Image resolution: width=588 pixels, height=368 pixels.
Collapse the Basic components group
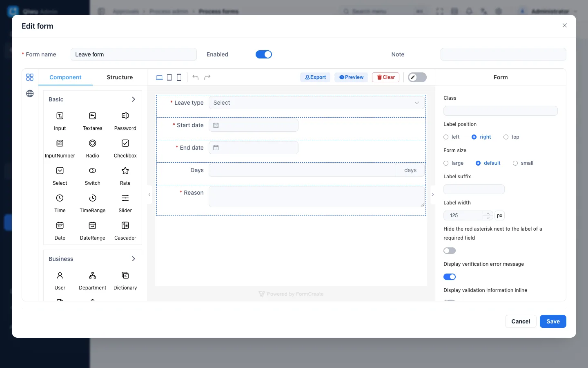pyautogui.click(x=134, y=99)
